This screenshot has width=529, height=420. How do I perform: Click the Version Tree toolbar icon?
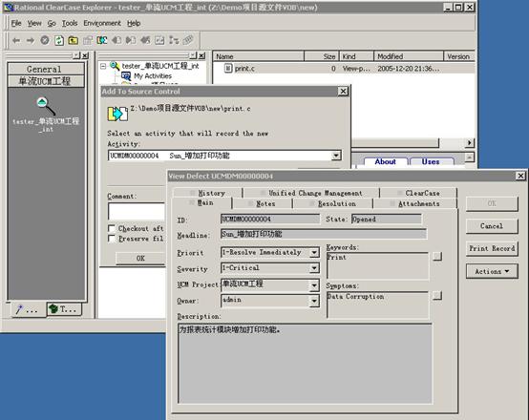[x=174, y=40]
